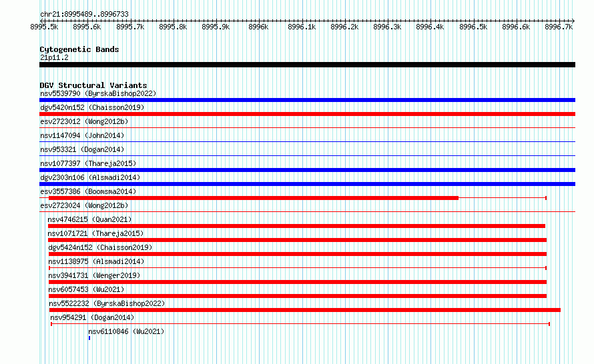Click the 8996.4k ruler tick label
The width and height of the screenshot is (594, 364).
tap(430, 27)
